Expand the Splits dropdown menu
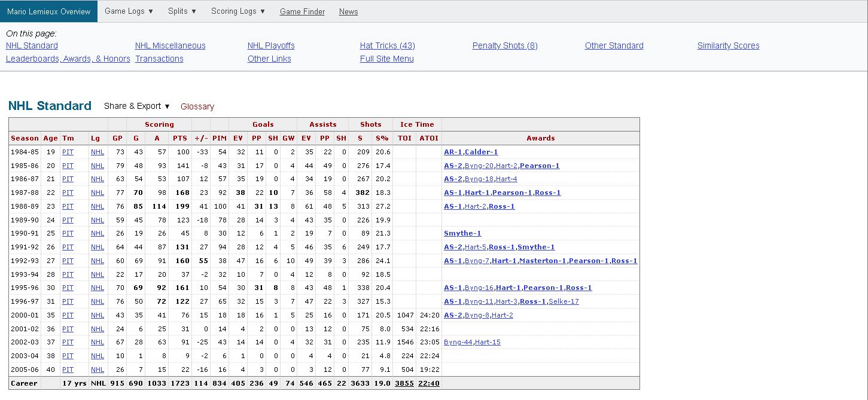The width and height of the screenshot is (868, 400). point(181,11)
